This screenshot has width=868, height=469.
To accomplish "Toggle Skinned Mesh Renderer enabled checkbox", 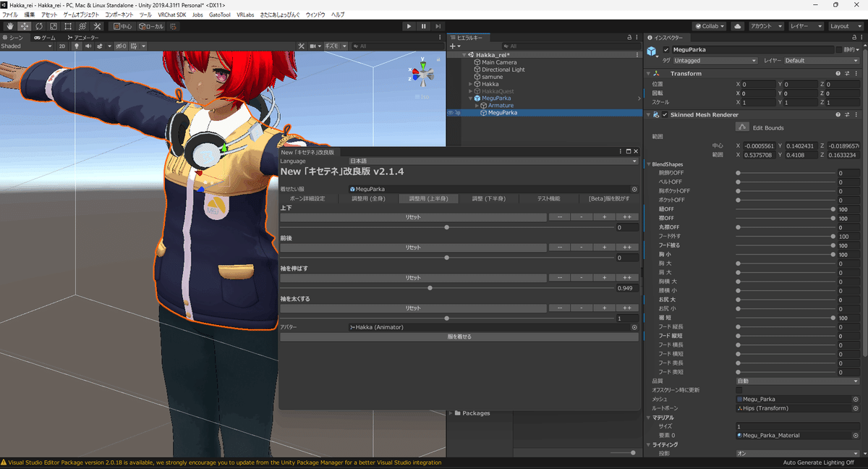I will click(x=665, y=114).
